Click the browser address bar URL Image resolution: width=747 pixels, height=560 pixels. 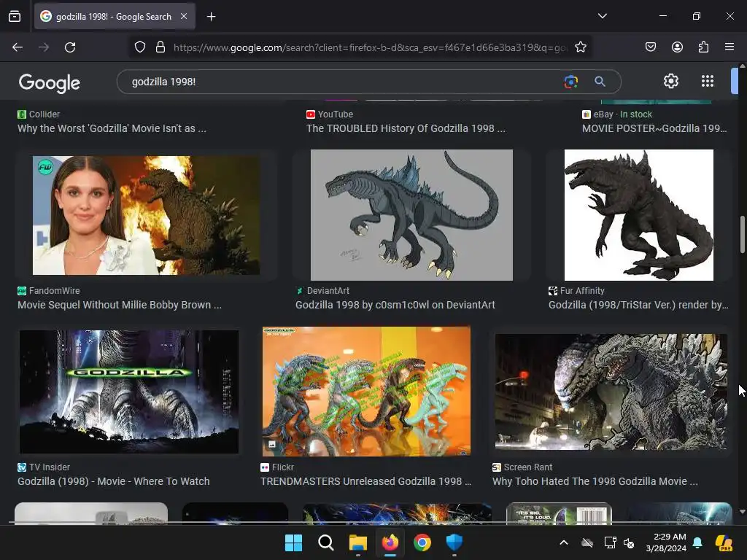click(370, 47)
